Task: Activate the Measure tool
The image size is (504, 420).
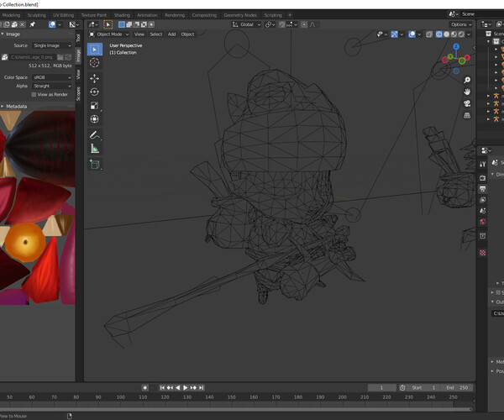Action: [x=94, y=149]
